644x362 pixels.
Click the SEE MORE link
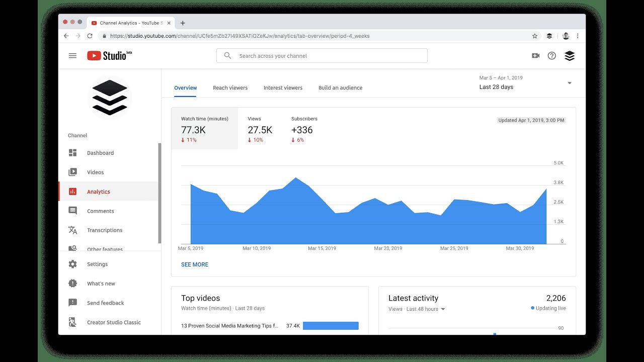coord(195,264)
